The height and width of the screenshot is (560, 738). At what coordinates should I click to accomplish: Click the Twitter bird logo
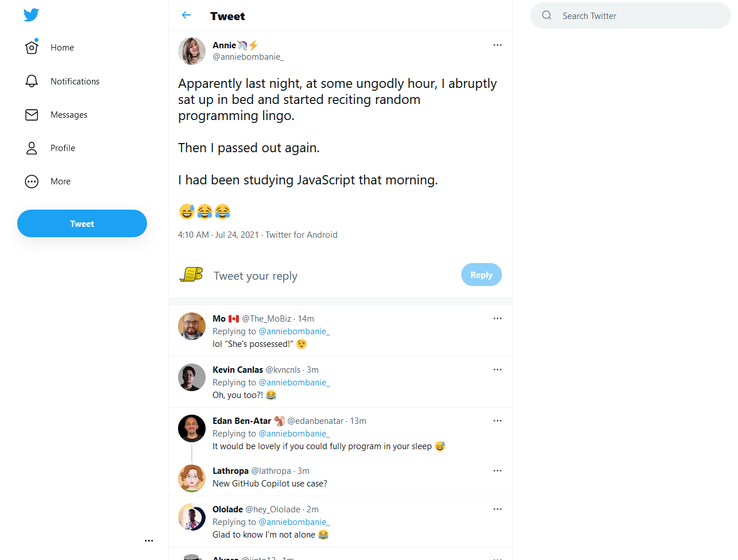coord(31,15)
